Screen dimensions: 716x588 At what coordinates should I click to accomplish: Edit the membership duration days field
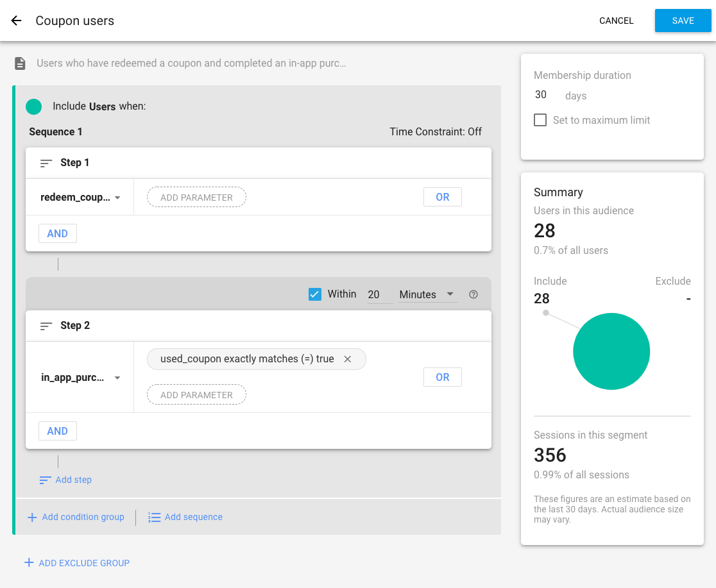[541, 95]
